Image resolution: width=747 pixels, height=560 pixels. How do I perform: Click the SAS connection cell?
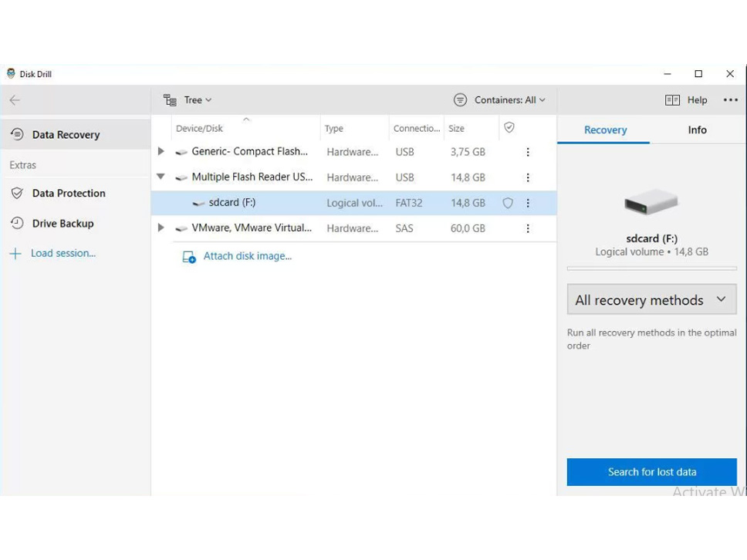coord(404,228)
